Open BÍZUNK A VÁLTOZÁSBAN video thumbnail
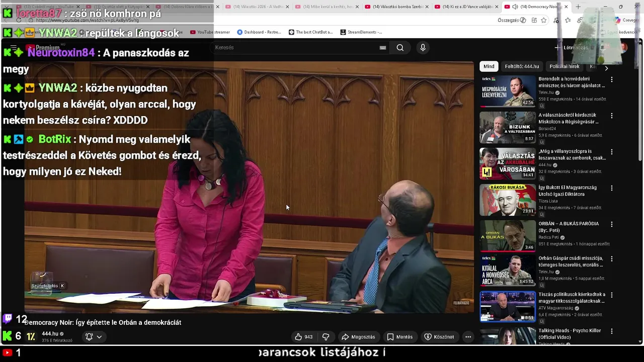Image resolution: width=644 pixels, height=362 pixels. pyautogui.click(x=507, y=127)
